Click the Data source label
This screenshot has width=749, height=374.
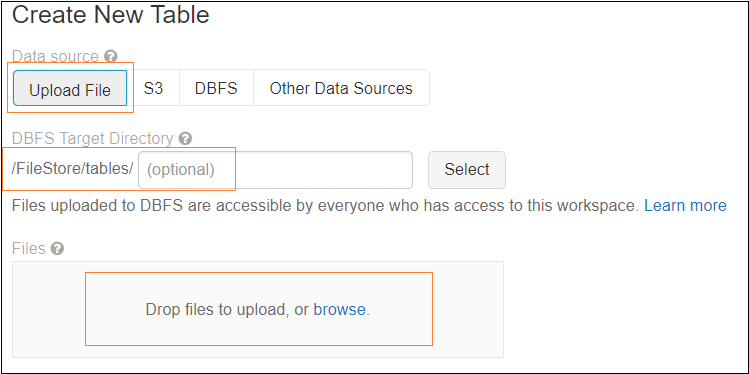coord(55,57)
